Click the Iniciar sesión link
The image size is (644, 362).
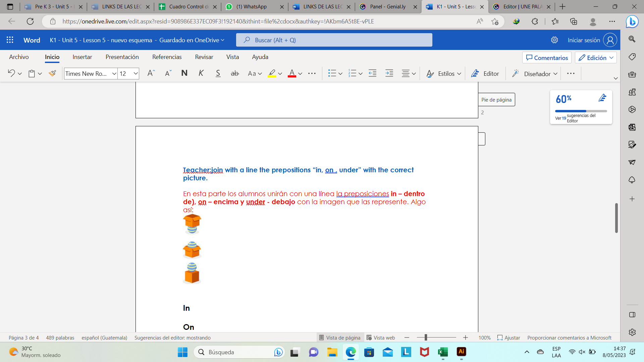click(x=584, y=40)
